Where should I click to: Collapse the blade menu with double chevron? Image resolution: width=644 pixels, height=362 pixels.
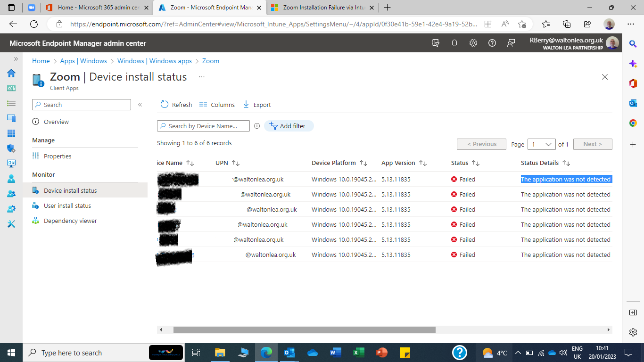pos(140,105)
